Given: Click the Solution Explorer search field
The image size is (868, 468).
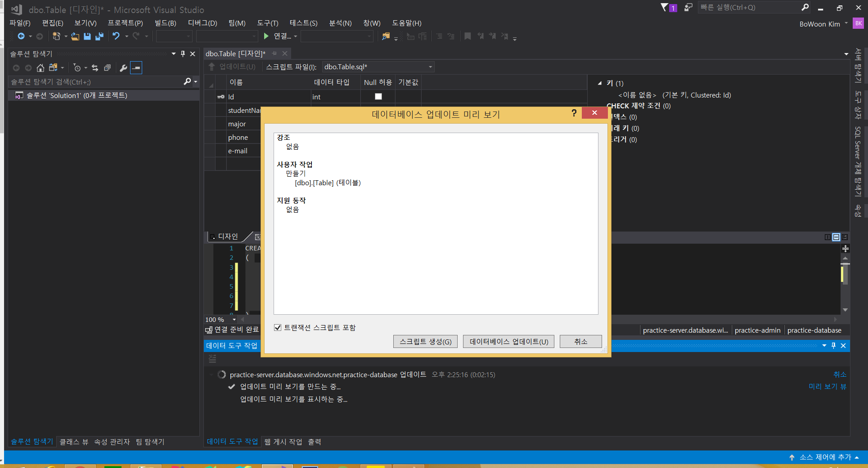Looking at the screenshot, I should [x=97, y=82].
